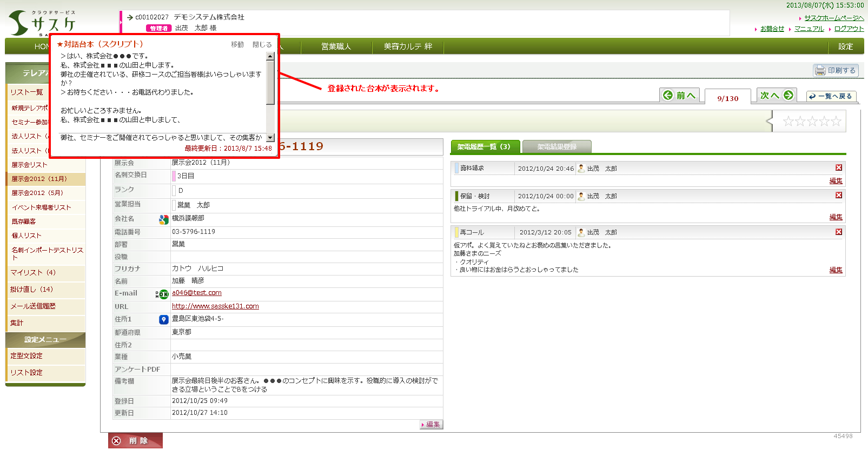Click green color marker beside 保留・検討

click(456, 196)
